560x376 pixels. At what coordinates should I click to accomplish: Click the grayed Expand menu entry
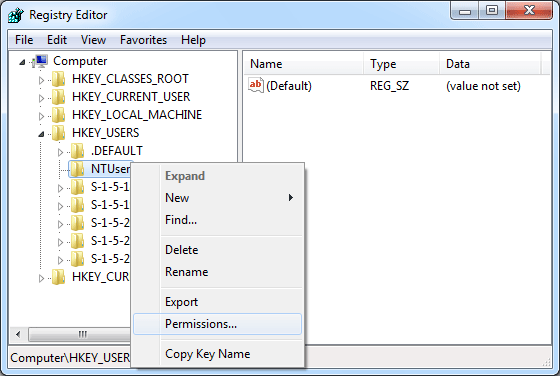pos(218,176)
